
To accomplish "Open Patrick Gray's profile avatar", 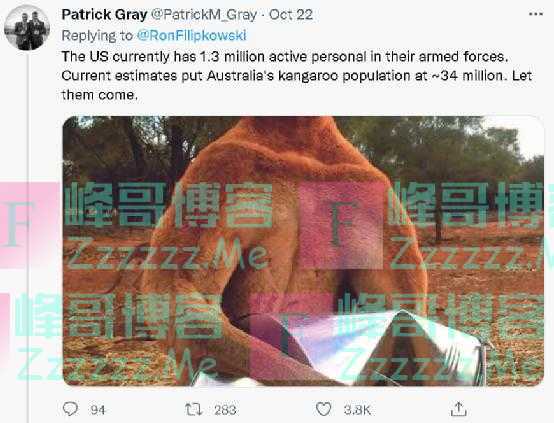I will coord(27,28).
